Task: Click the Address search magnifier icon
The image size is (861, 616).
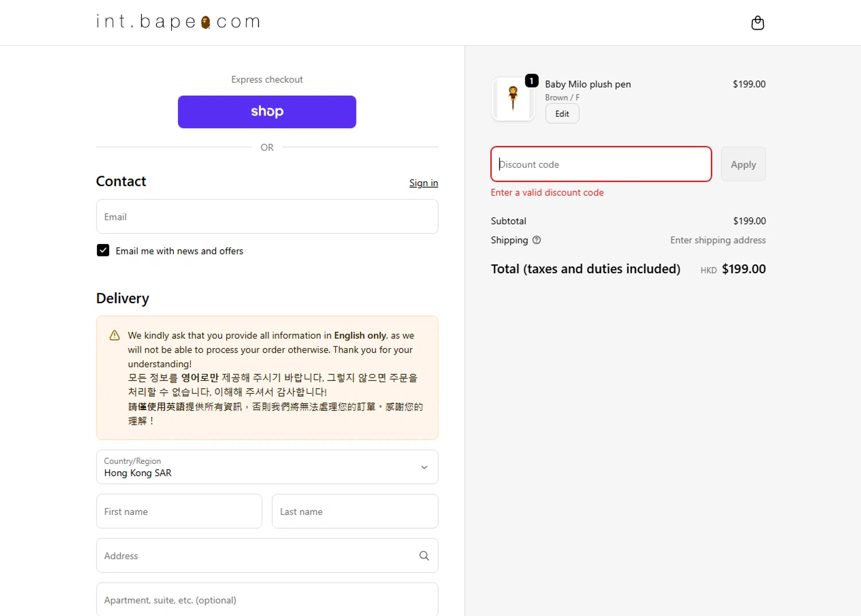Action: coord(424,556)
